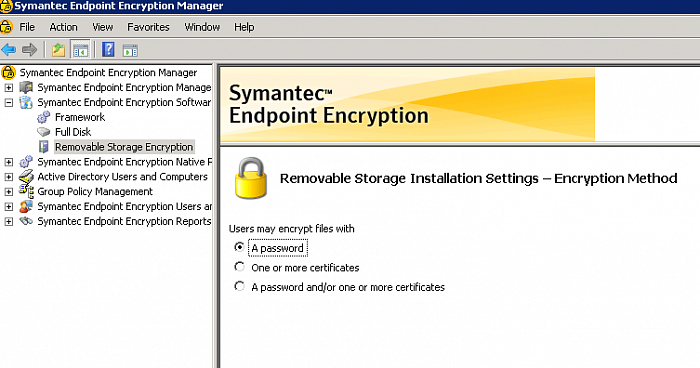Image resolution: width=700 pixels, height=368 pixels.
Task: Click the Group Policy Management icon
Action: [x=26, y=191]
